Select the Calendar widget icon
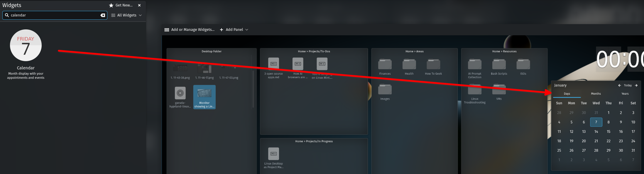The image size is (644, 174). click(x=26, y=45)
